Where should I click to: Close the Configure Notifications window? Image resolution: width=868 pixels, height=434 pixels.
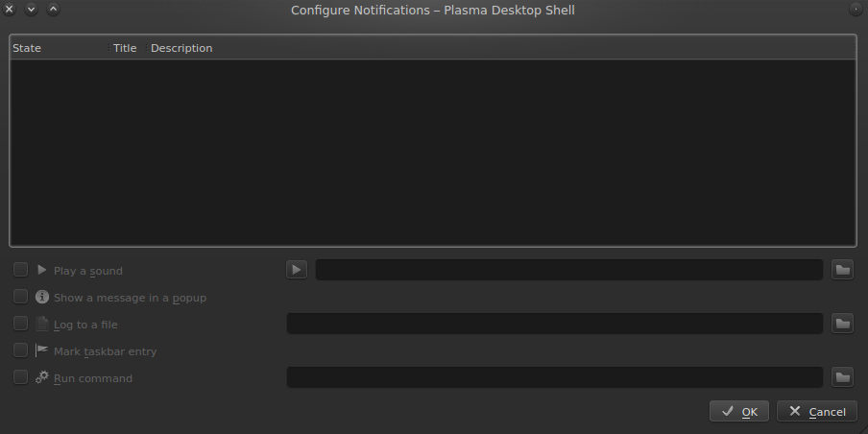(x=9, y=9)
